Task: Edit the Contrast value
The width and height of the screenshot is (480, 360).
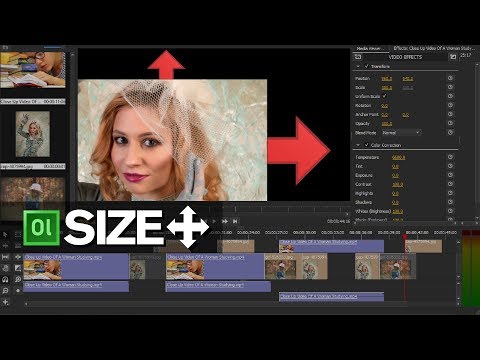Action: pos(398,184)
